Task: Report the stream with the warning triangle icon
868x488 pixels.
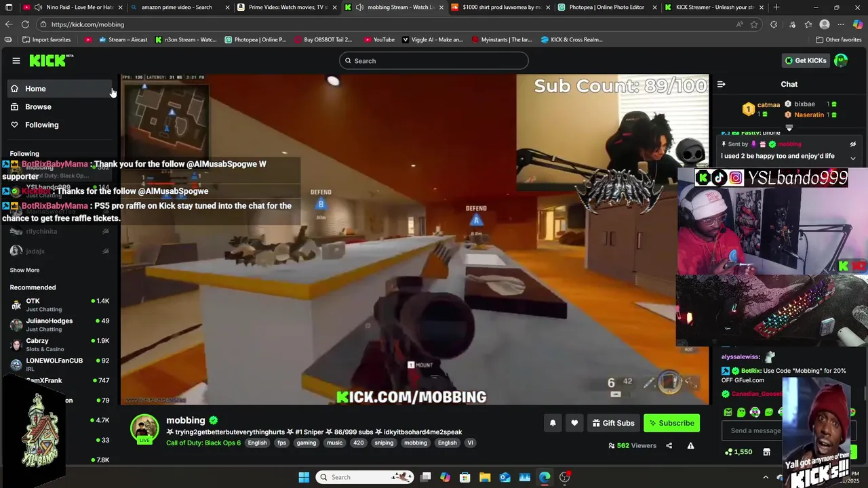Action: click(690, 445)
